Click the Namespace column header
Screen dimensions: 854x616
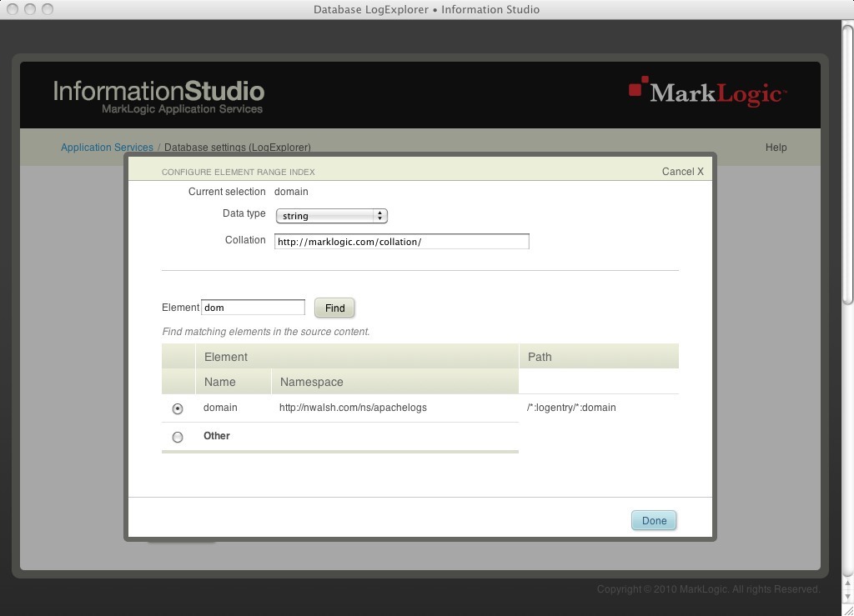(394, 382)
